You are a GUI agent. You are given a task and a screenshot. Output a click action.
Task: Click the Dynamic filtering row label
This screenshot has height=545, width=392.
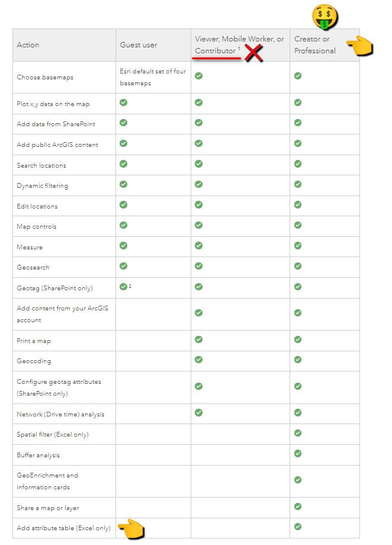point(42,186)
